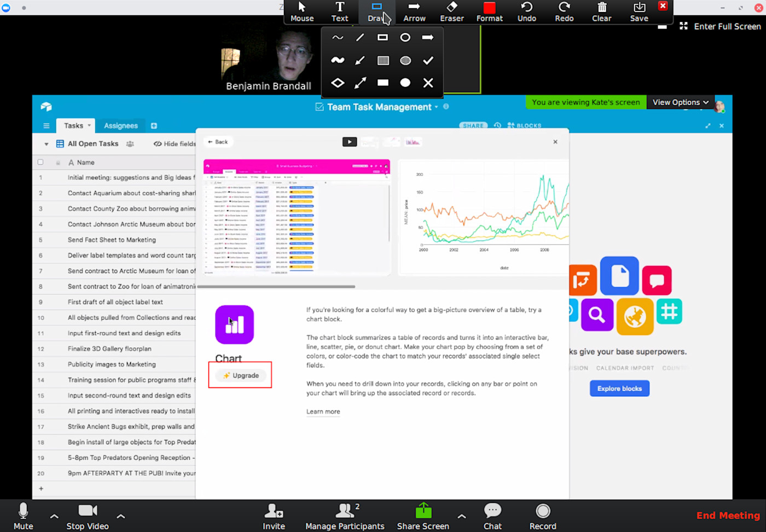This screenshot has height=532, width=766.
Task: Check the select-all checkbox in the task grid header
Action: [x=40, y=162]
